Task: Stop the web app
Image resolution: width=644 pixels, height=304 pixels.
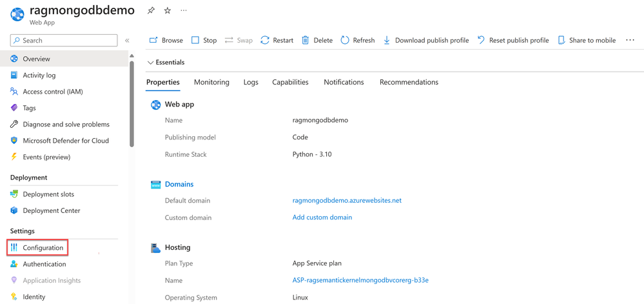Action: [x=204, y=40]
